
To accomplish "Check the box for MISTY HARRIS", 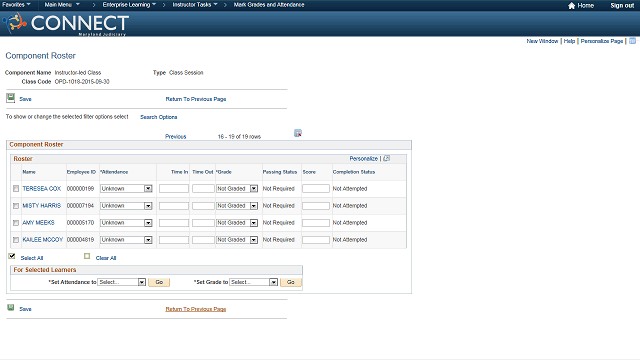I will 16,206.
